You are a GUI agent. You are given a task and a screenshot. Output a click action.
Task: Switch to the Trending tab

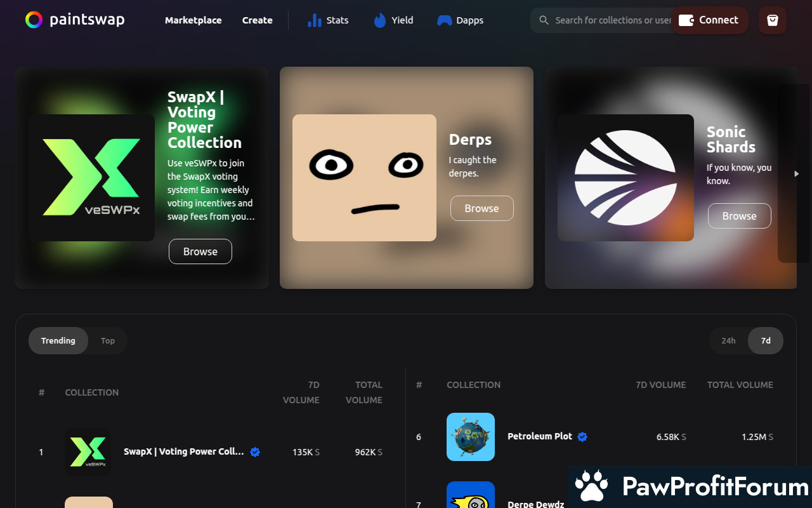click(58, 341)
